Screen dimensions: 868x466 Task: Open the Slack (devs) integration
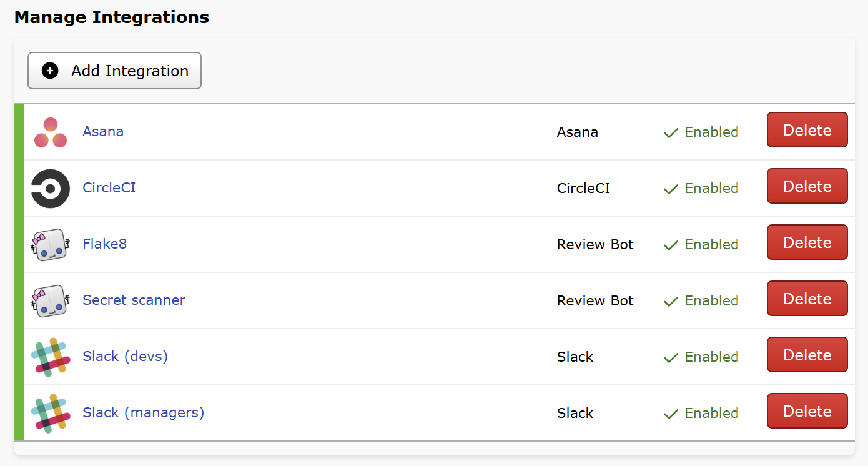(125, 356)
